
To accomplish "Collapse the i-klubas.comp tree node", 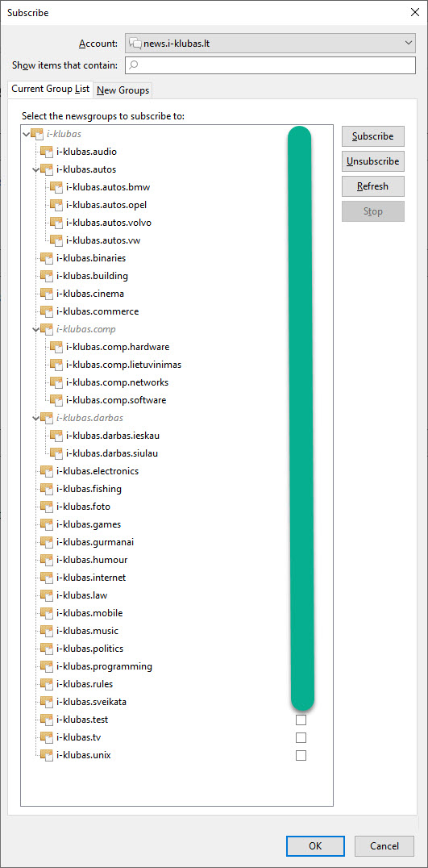I will [x=35, y=329].
